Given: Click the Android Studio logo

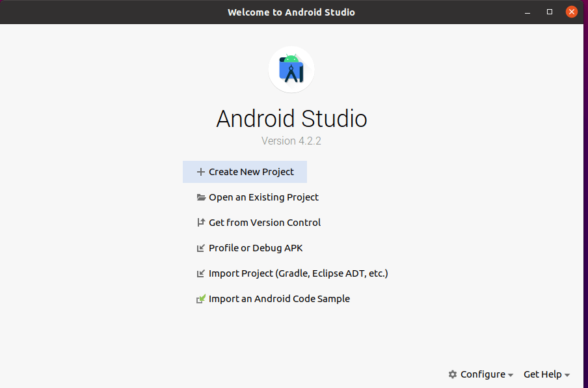Looking at the screenshot, I should click(x=291, y=70).
